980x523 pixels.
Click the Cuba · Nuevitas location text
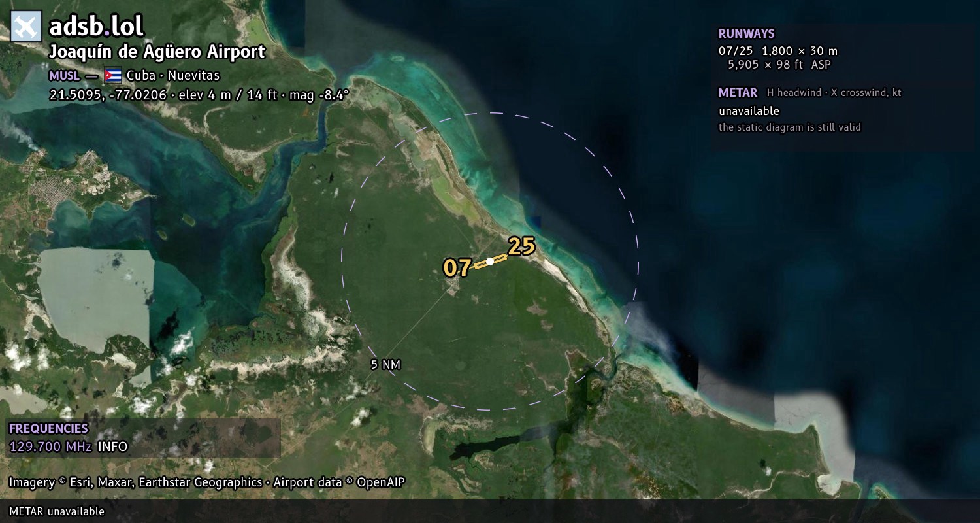tap(173, 76)
